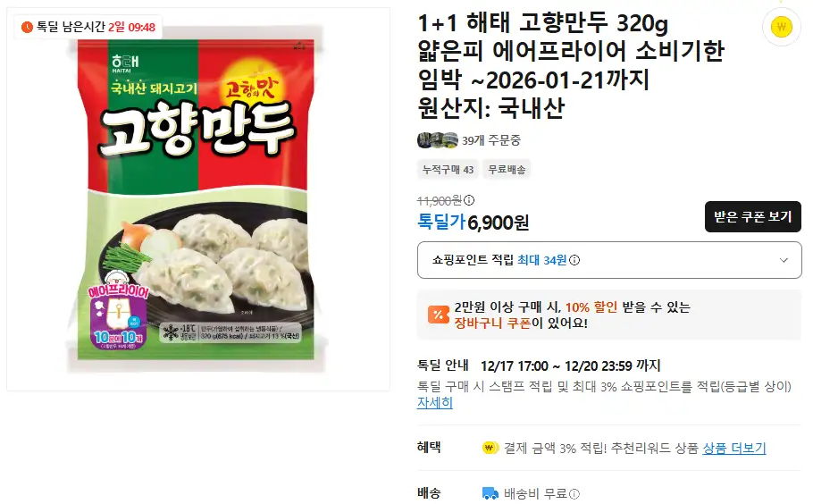Click the blue delivery truck icon
813x504 pixels.
point(490,493)
